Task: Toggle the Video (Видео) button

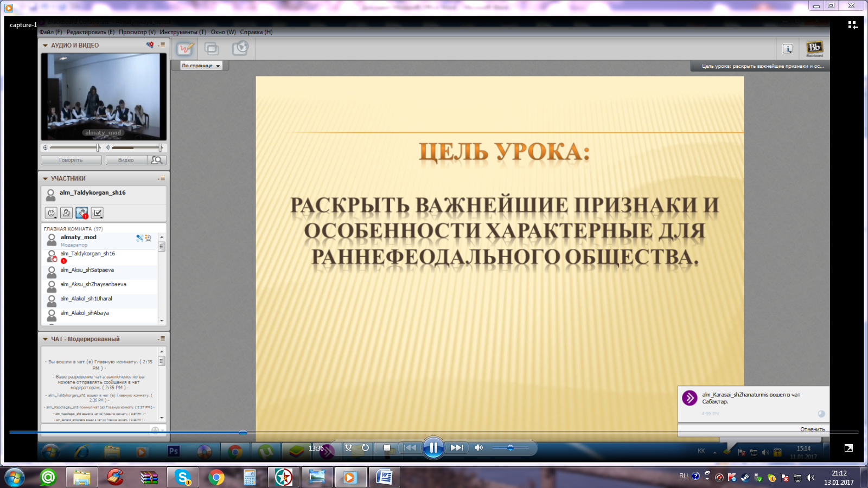Action: click(126, 160)
